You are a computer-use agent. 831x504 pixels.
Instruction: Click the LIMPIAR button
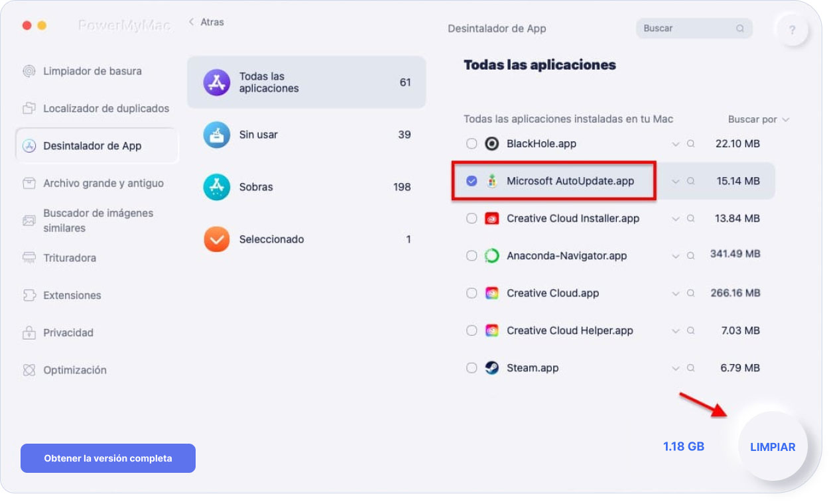[773, 447]
